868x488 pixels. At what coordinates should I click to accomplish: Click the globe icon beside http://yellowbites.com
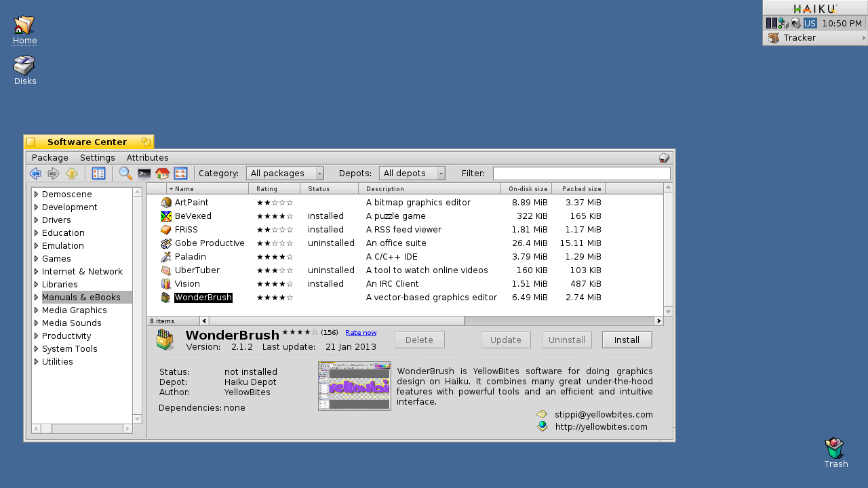pos(542,426)
